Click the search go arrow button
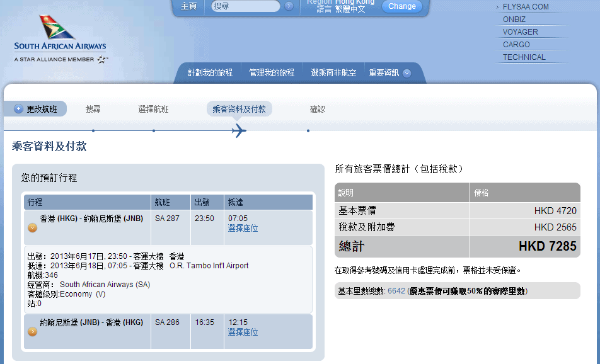 point(289,6)
